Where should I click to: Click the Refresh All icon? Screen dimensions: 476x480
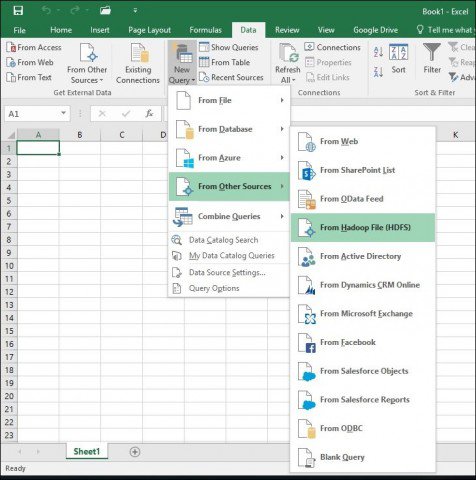[x=288, y=53]
